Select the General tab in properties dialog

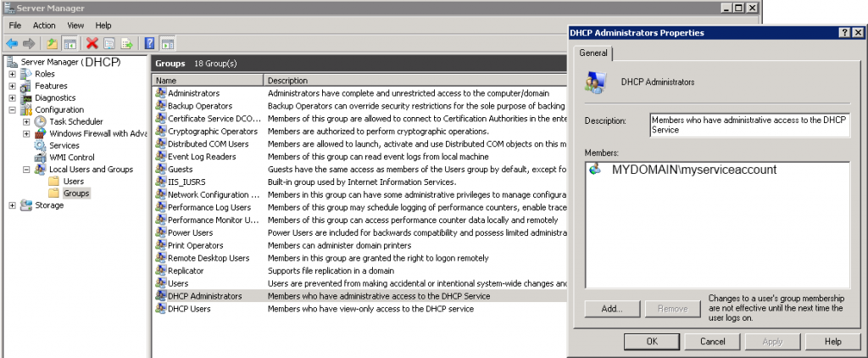coord(594,53)
